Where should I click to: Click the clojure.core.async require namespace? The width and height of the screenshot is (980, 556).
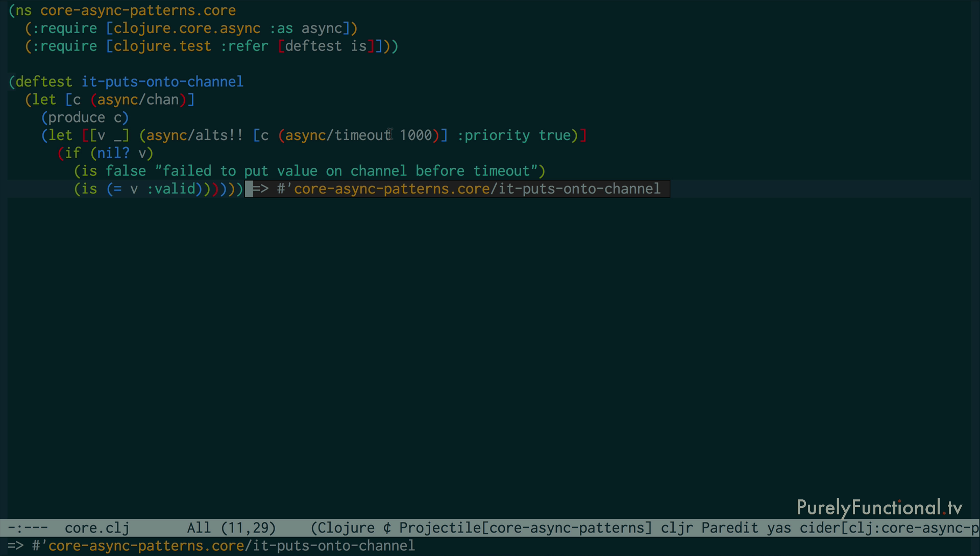(187, 29)
